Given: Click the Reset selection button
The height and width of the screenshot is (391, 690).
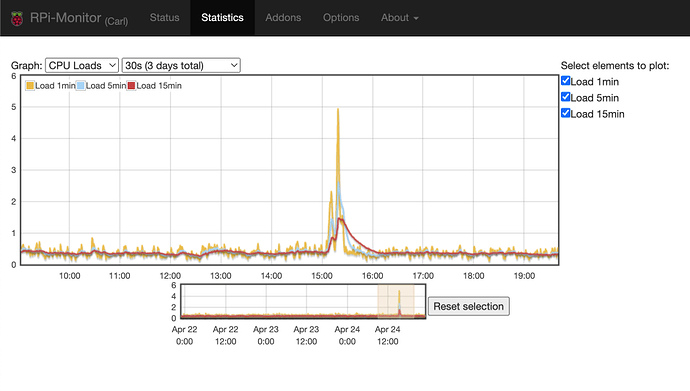Looking at the screenshot, I should click(469, 306).
